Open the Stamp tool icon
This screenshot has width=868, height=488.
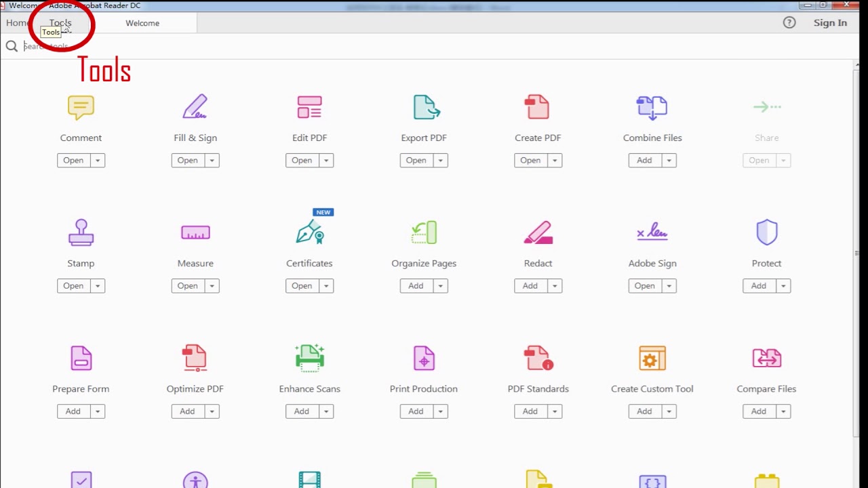pyautogui.click(x=81, y=232)
